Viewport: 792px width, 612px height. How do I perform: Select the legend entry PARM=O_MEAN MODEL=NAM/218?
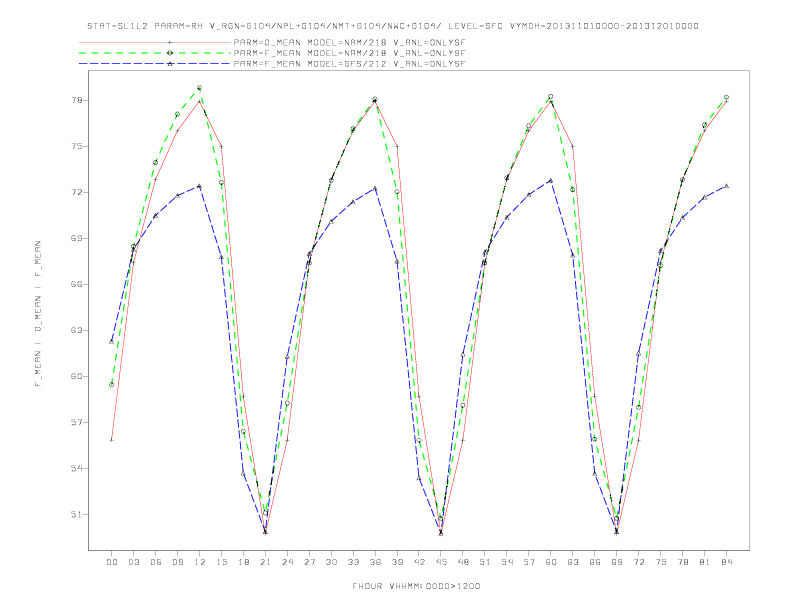pos(349,42)
